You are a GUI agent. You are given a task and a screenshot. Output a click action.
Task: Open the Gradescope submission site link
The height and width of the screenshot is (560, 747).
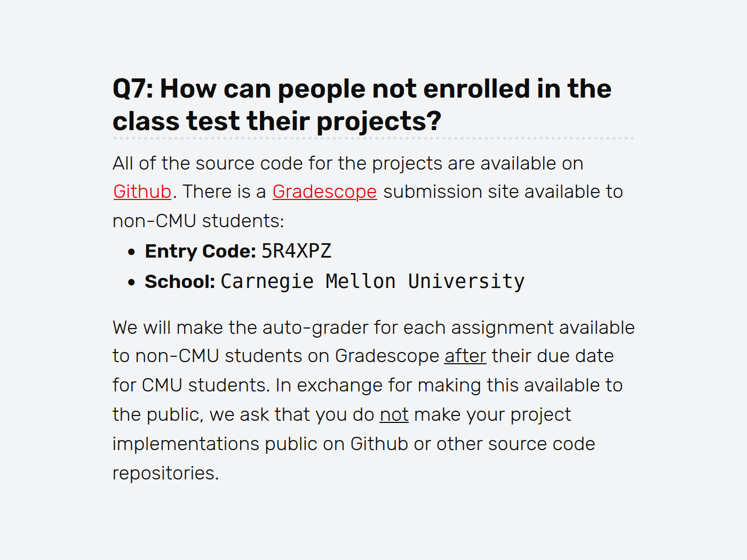(324, 191)
